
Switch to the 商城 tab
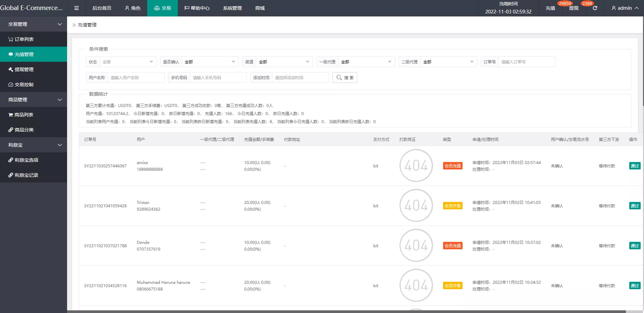[259, 8]
